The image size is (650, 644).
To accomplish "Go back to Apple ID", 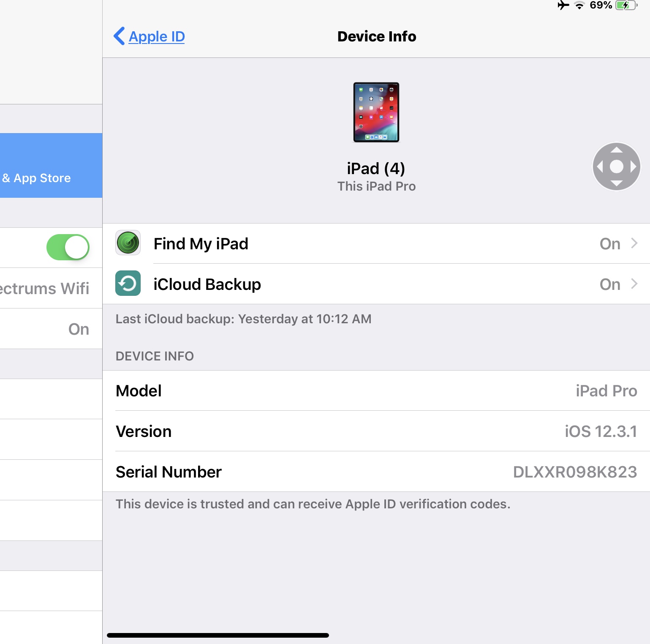I will 149,36.
